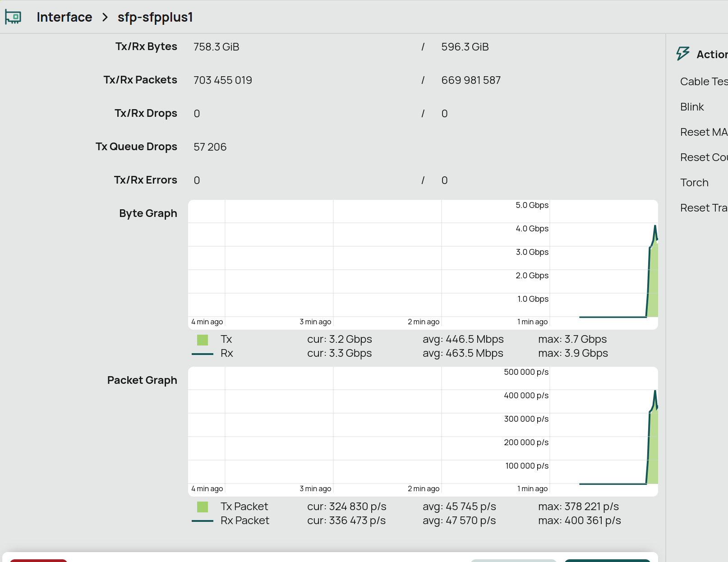Click the 1 min ago label in Packet Graph
Viewport: 728px width, 562px height.
533,489
